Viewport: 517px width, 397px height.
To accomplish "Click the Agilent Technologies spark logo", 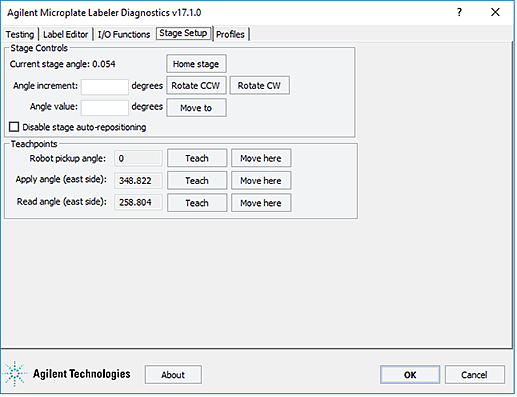I will coord(15,373).
